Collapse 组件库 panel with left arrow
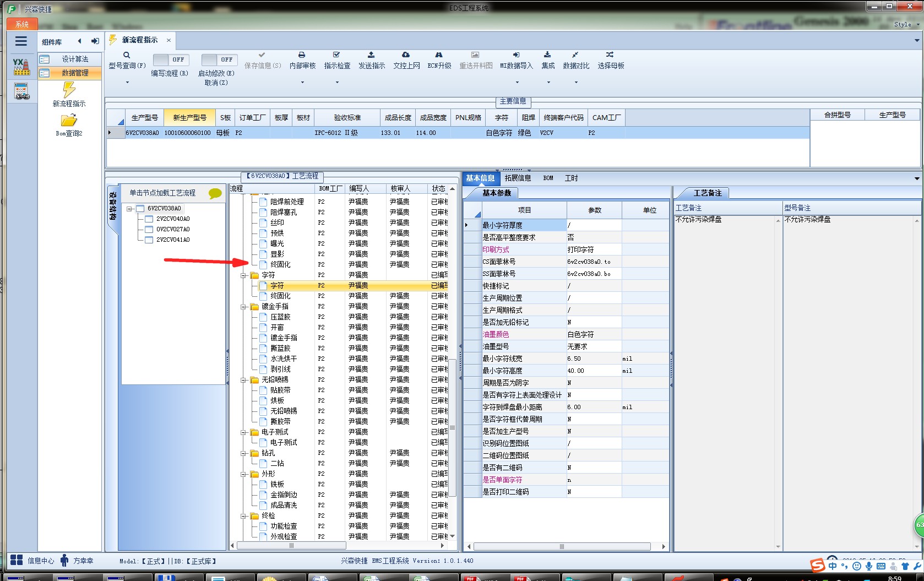The image size is (924, 581). point(80,41)
